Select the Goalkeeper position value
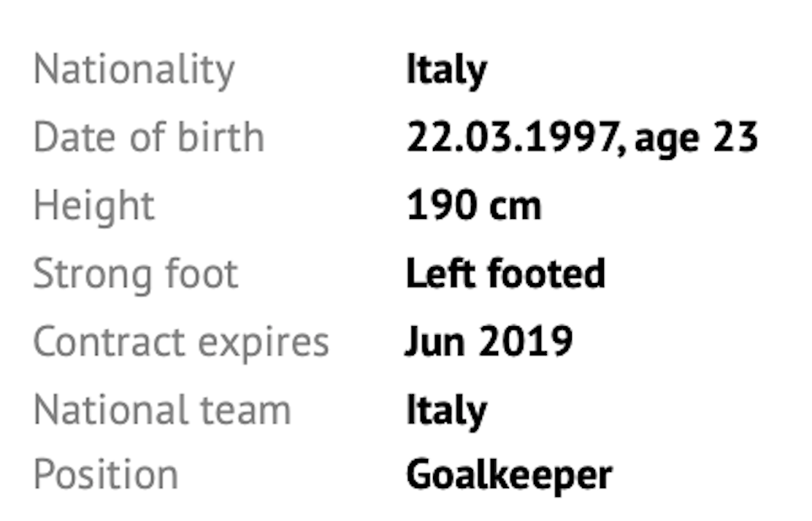Screen dimensions: 812x521 pos(509,476)
